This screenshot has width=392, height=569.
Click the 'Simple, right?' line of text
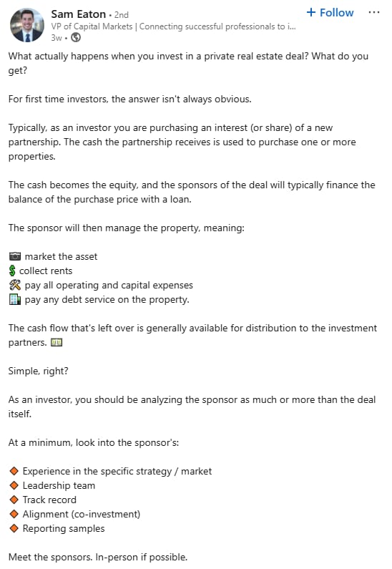[39, 371]
